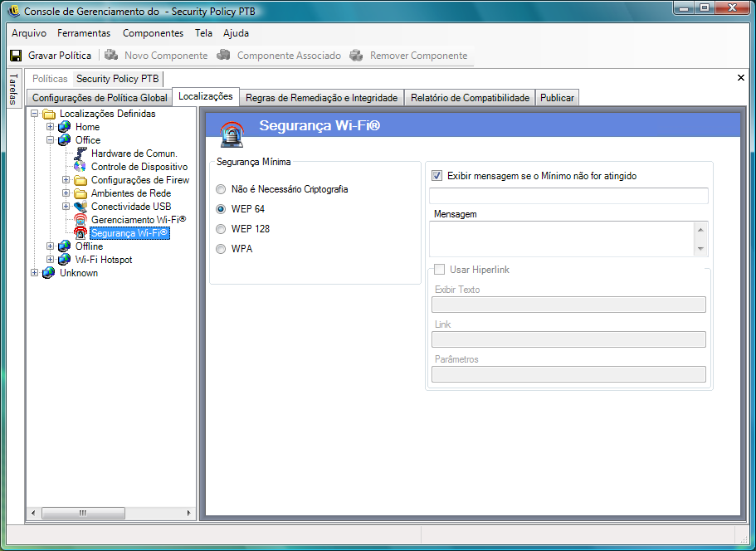Click the Gravar Política floppy disk icon
The height and width of the screenshot is (551, 756).
(16, 56)
